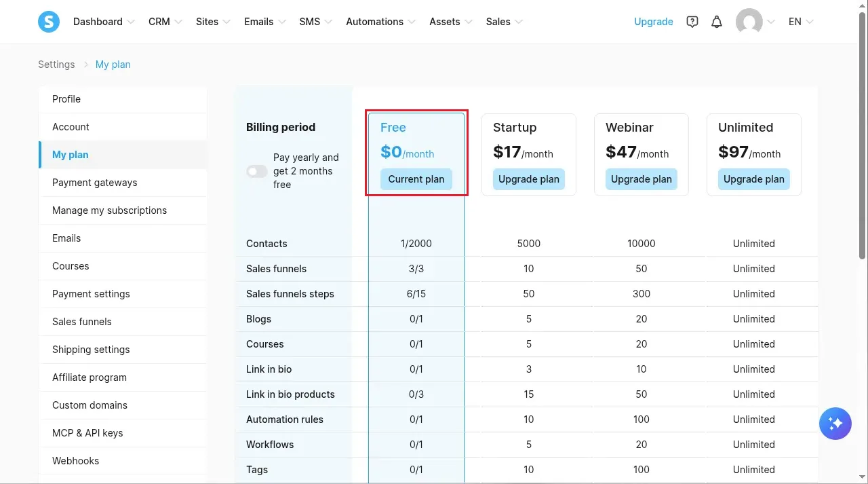Open Payment settings in sidebar

(123, 294)
